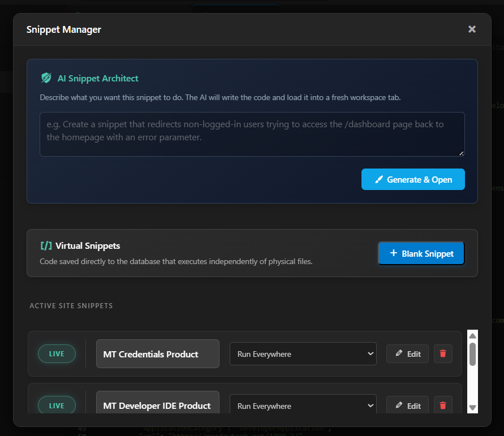The height and width of the screenshot is (436, 504).
Task: Click the pencil icon for MT Developer IDE Product
Action: (x=399, y=405)
